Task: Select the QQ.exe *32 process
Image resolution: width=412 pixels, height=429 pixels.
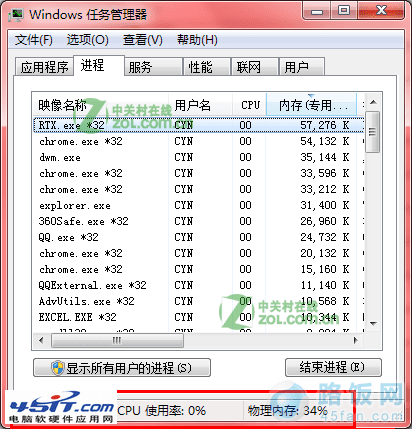Action: point(199,237)
